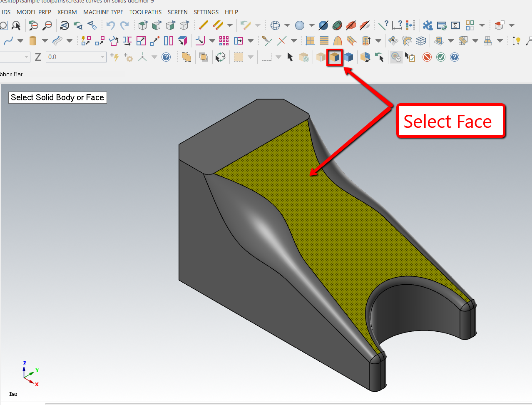
Task: Click the analyze icon of line with question mark
Action: [383, 25]
